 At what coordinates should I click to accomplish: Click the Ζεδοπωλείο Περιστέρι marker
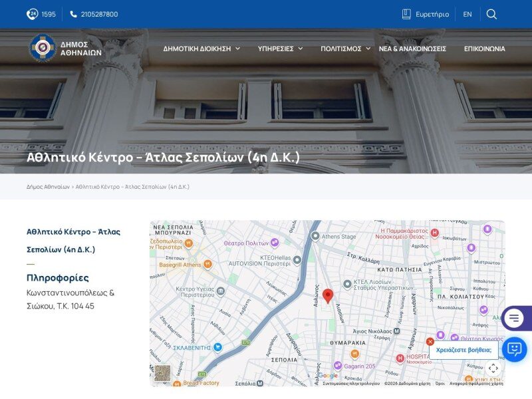(189, 243)
